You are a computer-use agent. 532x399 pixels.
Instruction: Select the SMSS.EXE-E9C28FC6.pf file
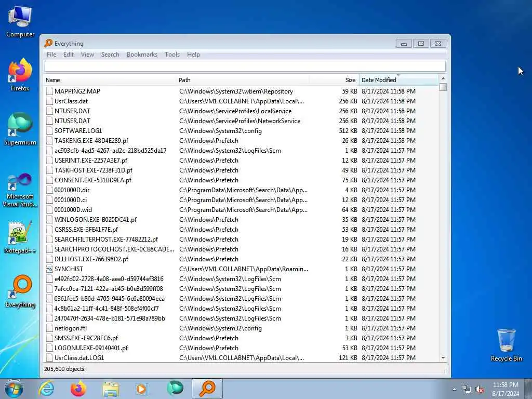pos(86,338)
